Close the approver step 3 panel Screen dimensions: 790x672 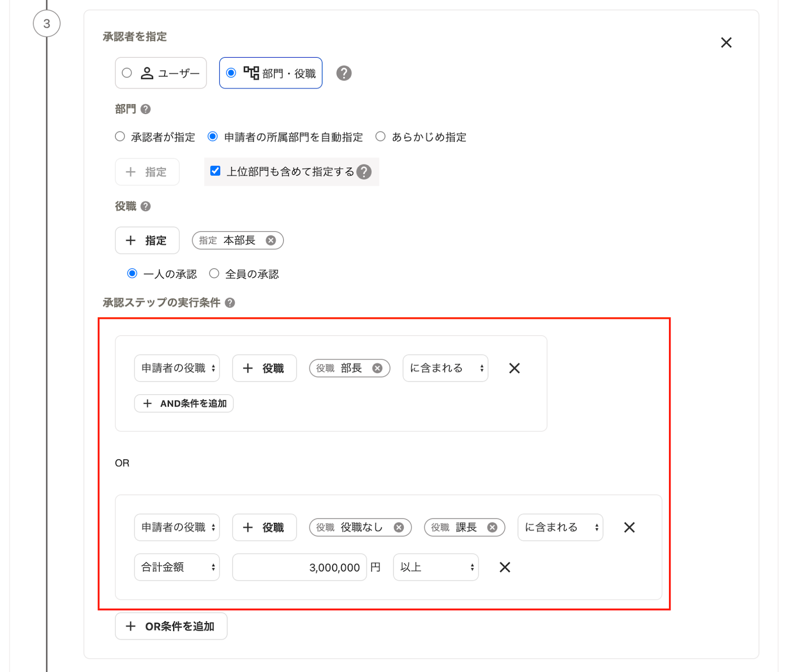tap(726, 42)
